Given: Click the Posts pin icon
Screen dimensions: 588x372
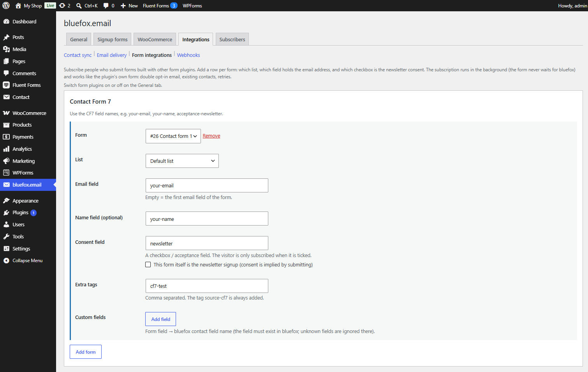Looking at the screenshot, I should pyautogui.click(x=6, y=37).
